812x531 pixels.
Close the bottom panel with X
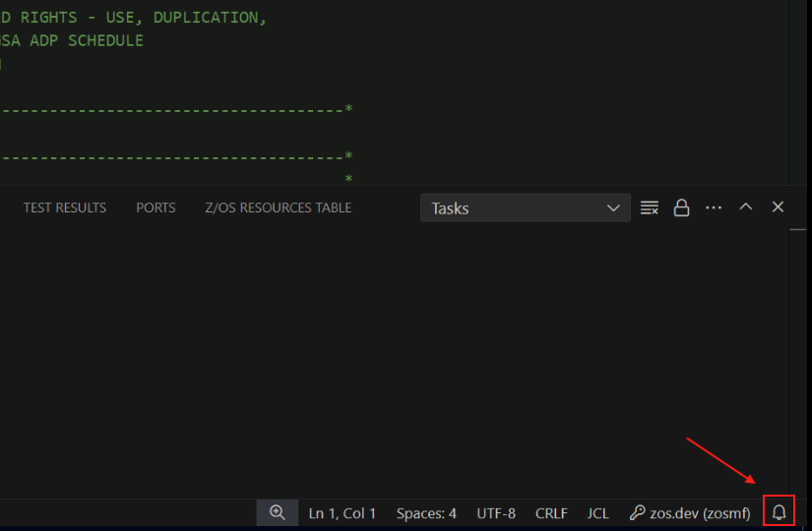(778, 206)
